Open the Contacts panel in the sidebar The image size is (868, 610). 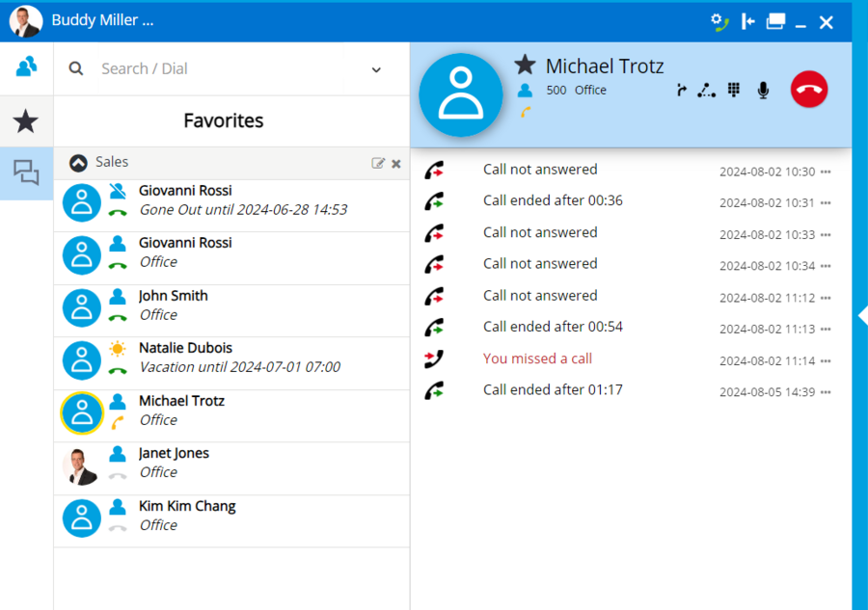pyautogui.click(x=26, y=67)
